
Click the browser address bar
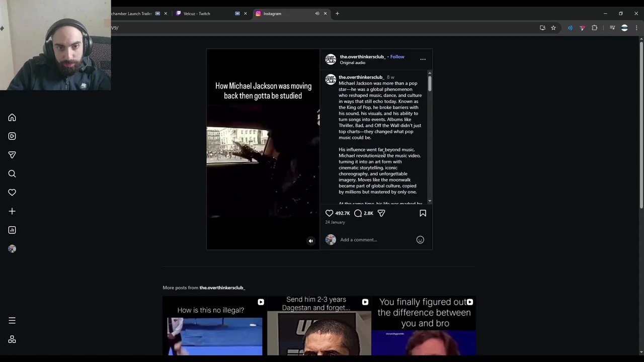point(322,28)
